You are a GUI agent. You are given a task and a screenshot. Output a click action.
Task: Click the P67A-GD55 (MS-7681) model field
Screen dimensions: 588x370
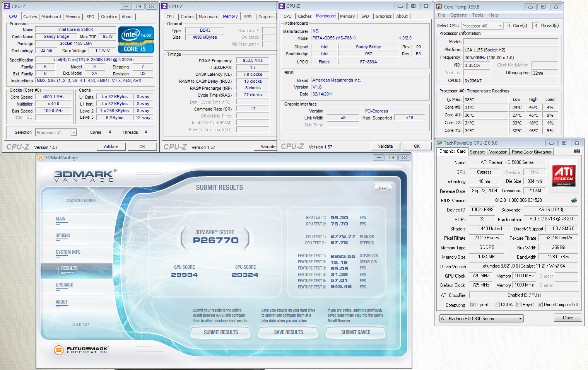click(348, 38)
